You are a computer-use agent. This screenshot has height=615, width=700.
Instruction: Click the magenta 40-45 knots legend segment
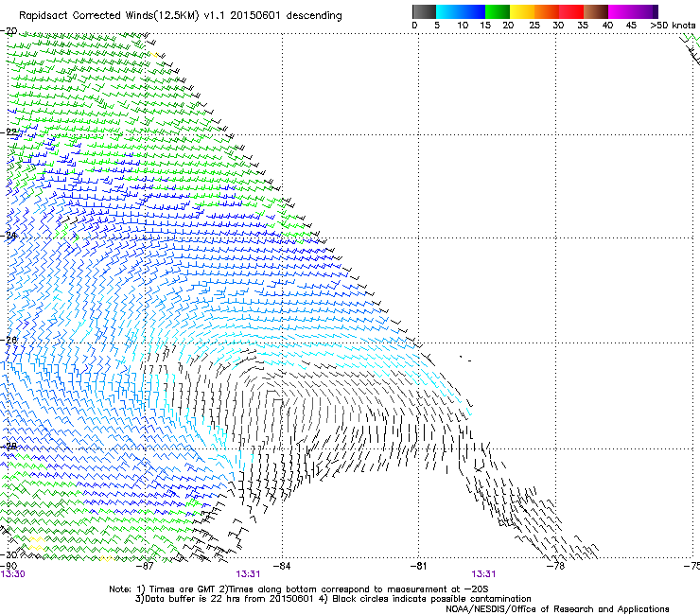pos(621,11)
